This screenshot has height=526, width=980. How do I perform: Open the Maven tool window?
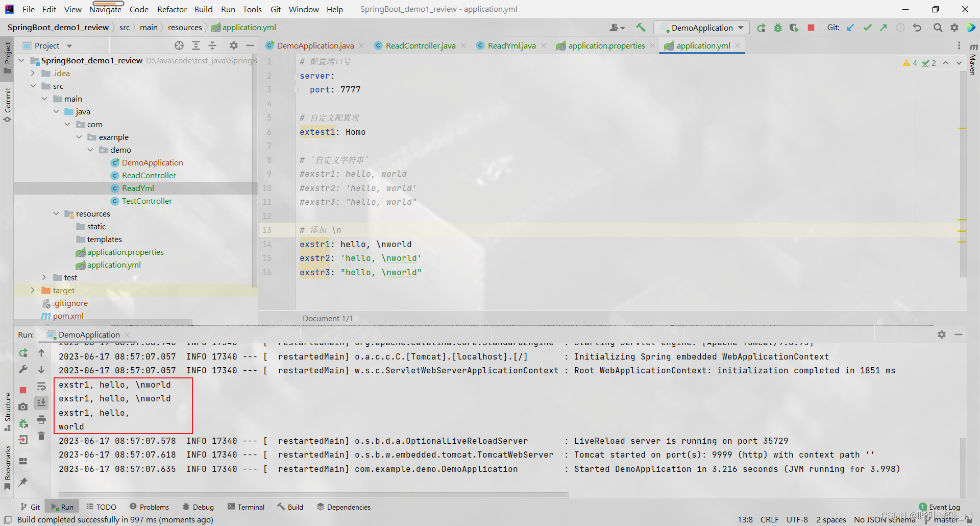(973, 60)
